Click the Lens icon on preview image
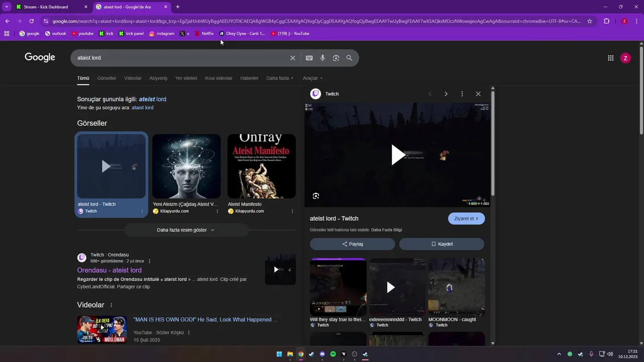 (316, 196)
